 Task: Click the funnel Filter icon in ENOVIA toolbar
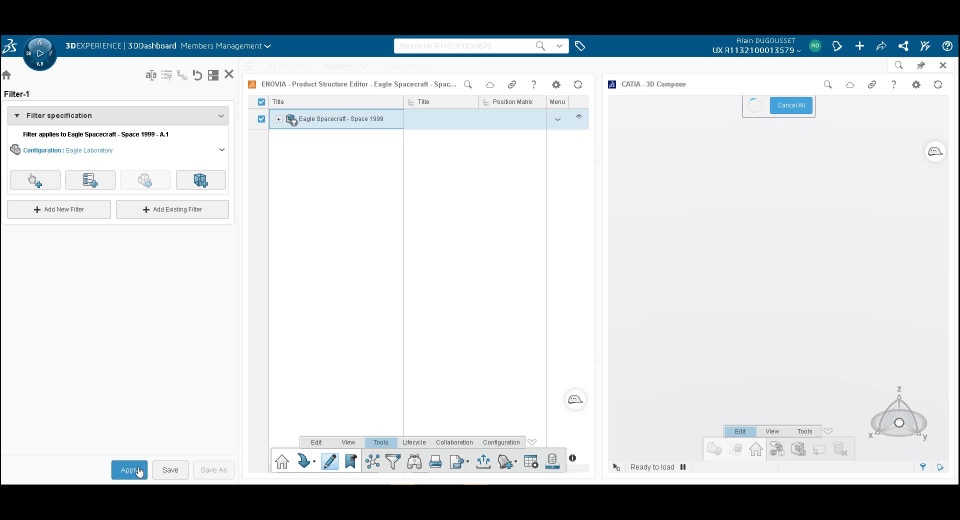pos(393,461)
